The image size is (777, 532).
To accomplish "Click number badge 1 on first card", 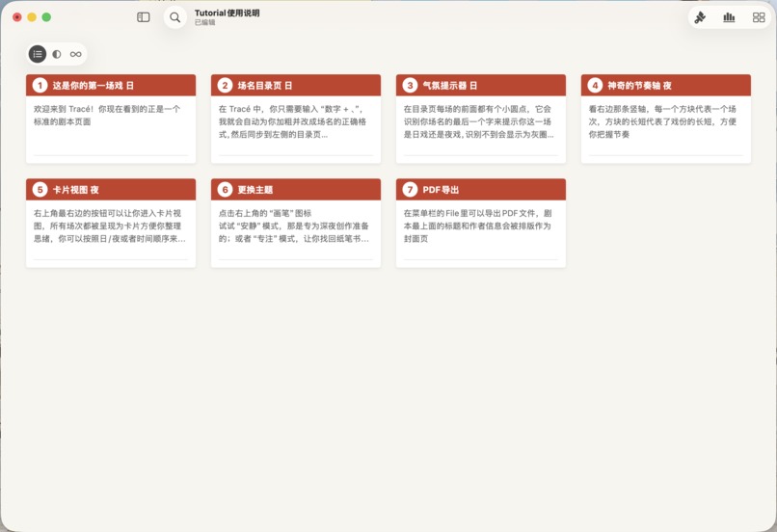I will click(x=40, y=85).
